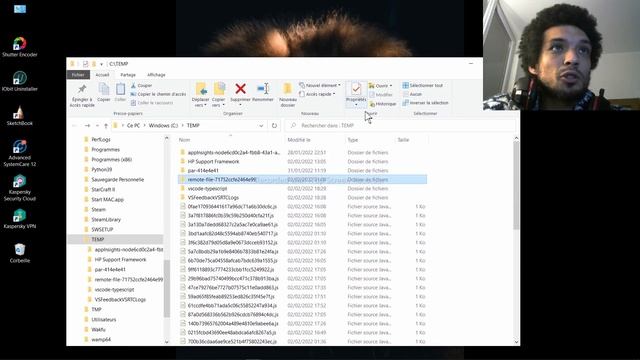640x360 pixels.
Task: Open the Shutter Encoder desktop shortcut
Action: [20, 47]
